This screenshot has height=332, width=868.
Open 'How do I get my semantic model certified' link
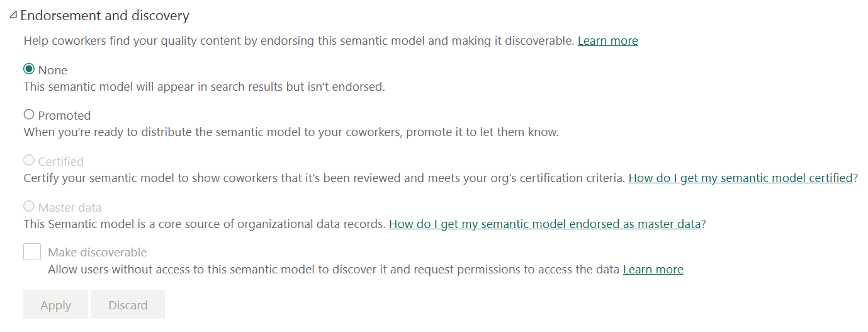click(740, 178)
